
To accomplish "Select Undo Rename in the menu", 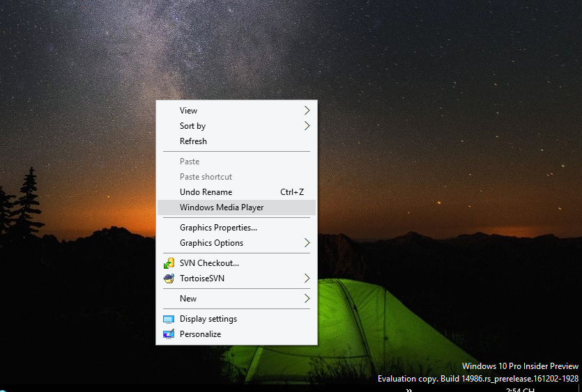I will point(236,192).
